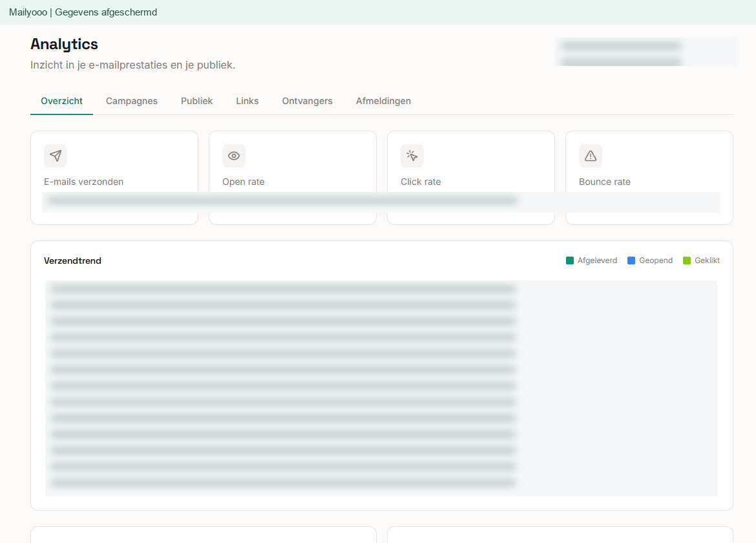Click the eye icon for Open rate
This screenshot has height=543, width=756.
pyautogui.click(x=234, y=156)
